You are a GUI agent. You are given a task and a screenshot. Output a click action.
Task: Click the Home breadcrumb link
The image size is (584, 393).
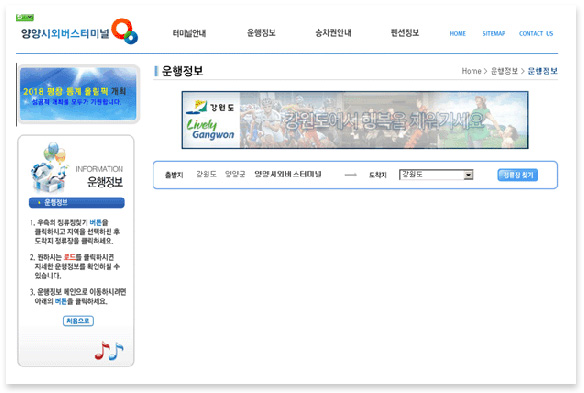click(471, 71)
